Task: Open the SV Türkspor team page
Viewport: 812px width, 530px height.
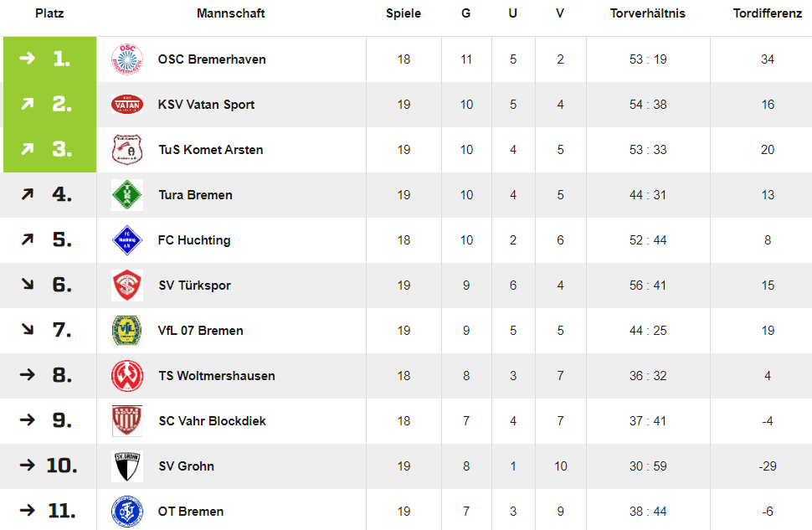Action: [195, 286]
